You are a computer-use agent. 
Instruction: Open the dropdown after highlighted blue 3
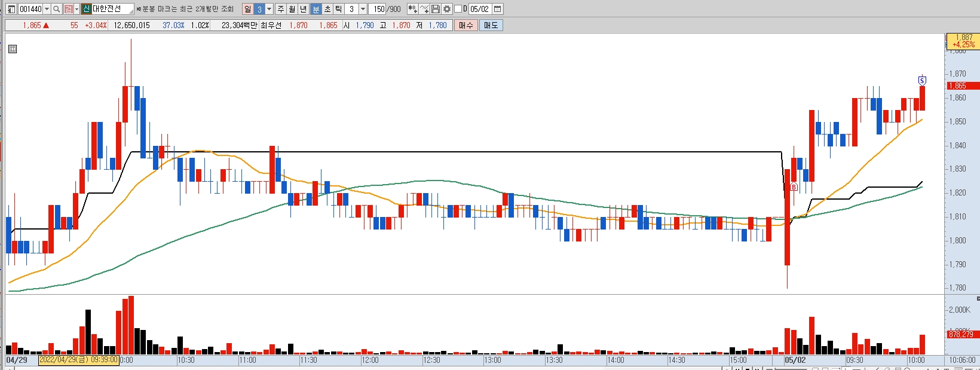[x=269, y=9]
